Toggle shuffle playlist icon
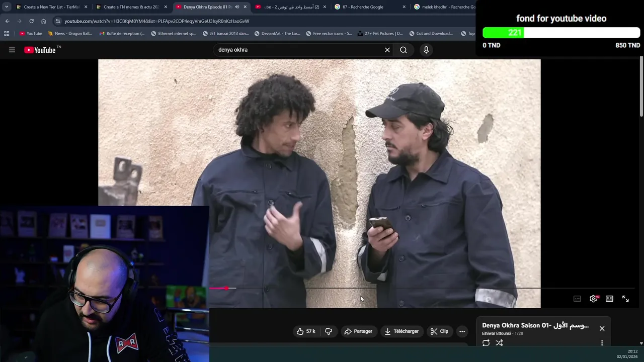The image size is (644, 362). pos(499,343)
